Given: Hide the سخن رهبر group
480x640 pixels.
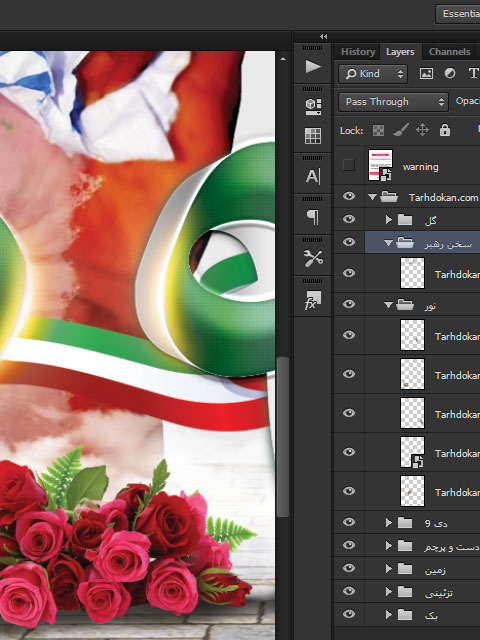Looking at the screenshot, I should pos(349,242).
